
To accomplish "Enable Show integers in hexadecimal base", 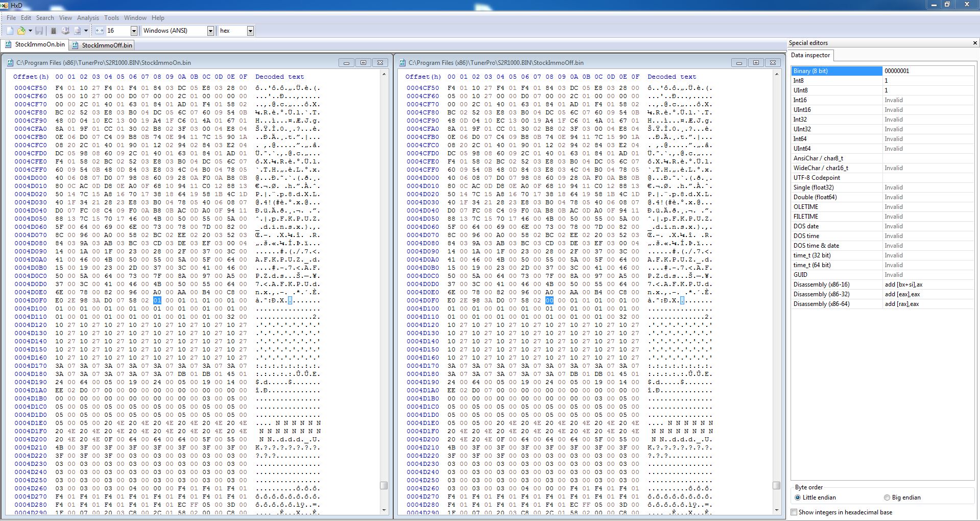I will (x=842, y=512).
